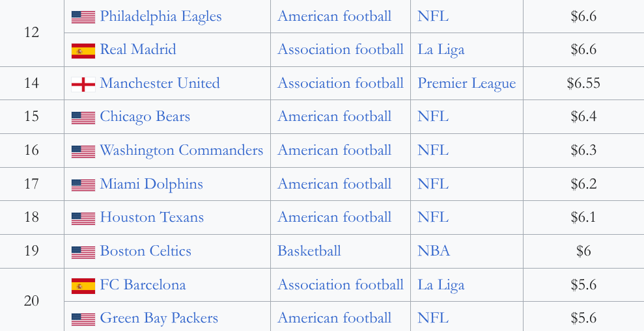
Task: Click the US flag beside Green Bay Packers
Action: point(83,319)
